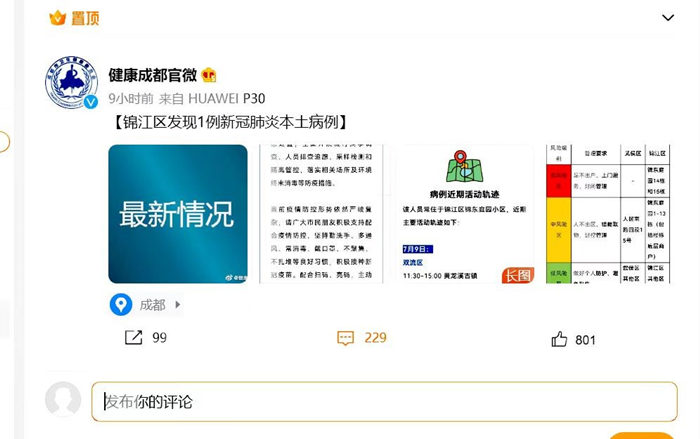This screenshot has width=700, height=439.
Task: Open the 最新情况 thumbnail image
Action: pos(178,213)
